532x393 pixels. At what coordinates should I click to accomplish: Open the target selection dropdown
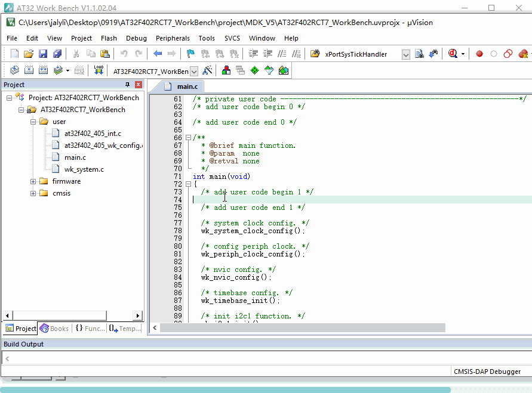194,71
